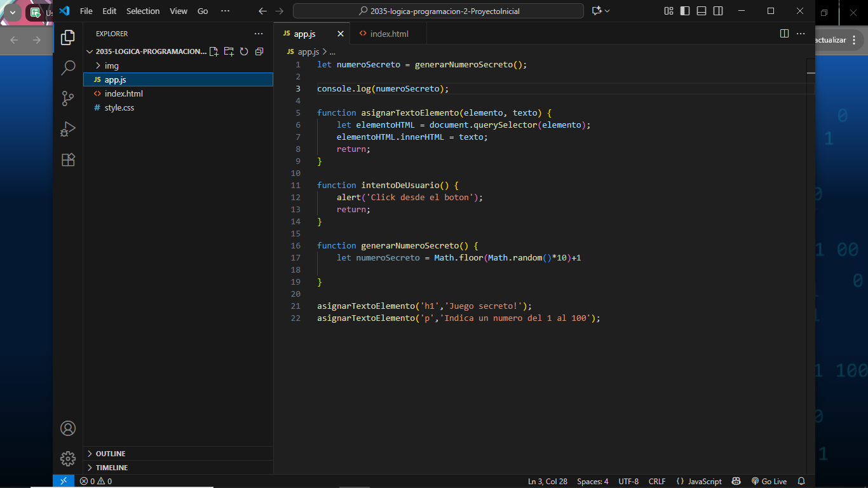Screen dimensions: 868x488
Task: Split the editor to the right
Action: pyautogui.click(x=784, y=34)
